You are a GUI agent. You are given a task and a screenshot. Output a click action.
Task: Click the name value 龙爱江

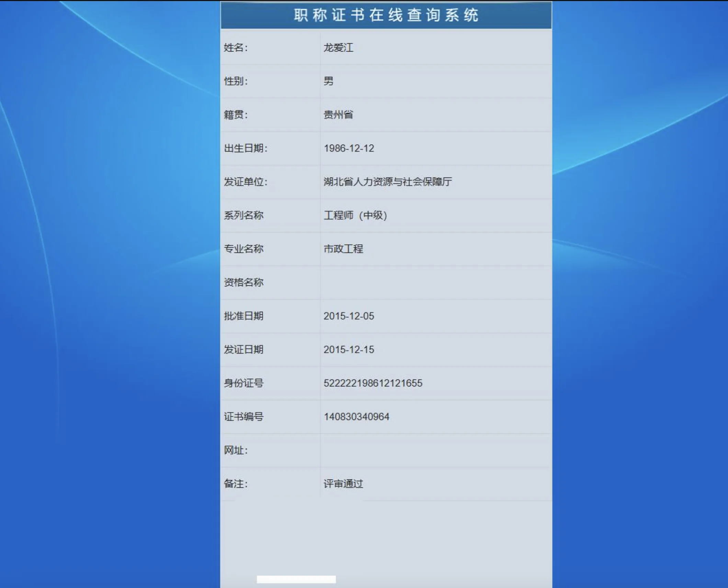(338, 48)
